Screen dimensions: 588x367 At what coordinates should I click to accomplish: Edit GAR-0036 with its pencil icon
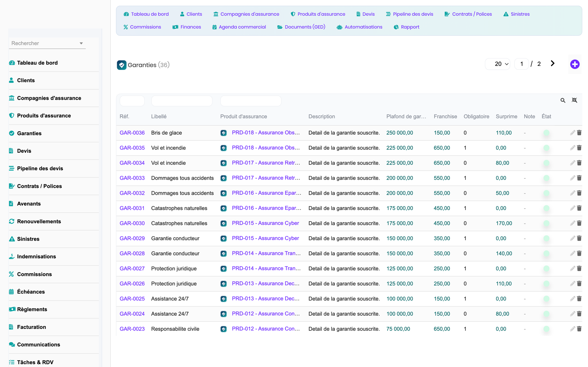coord(572,133)
